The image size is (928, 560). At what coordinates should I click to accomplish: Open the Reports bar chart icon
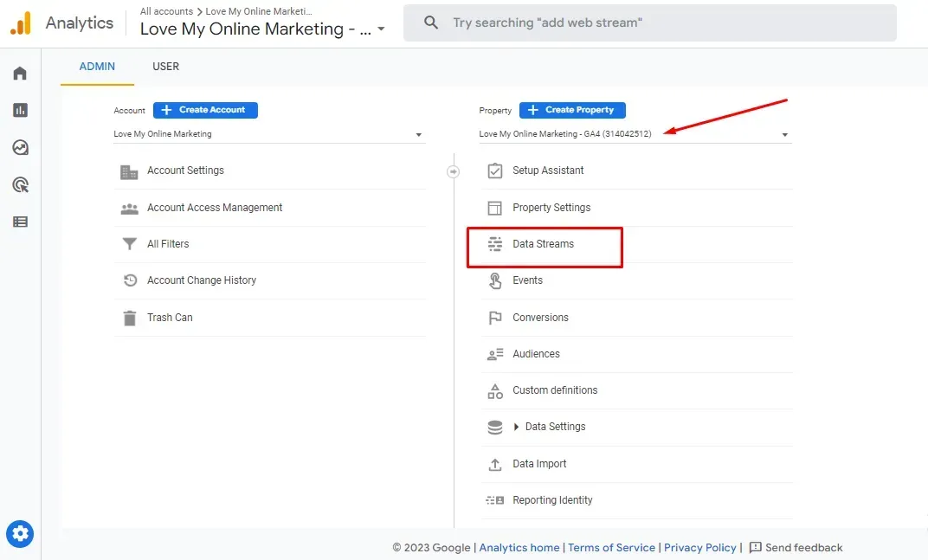(x=20, y=110)
